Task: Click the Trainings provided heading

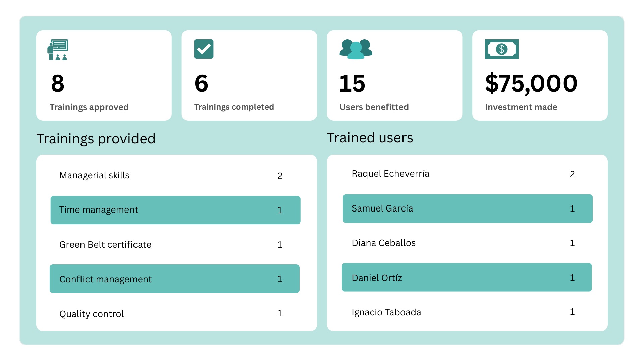Action: click(96, 139)
